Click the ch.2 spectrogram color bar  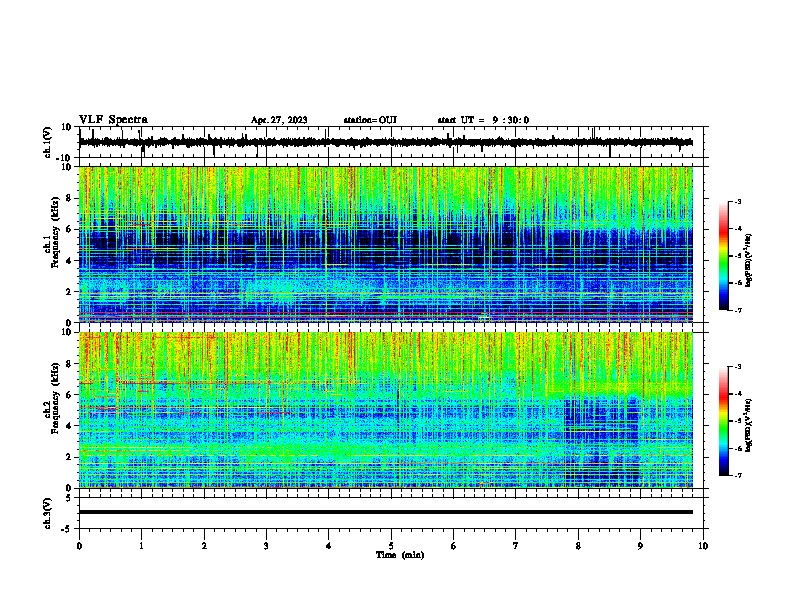point(724,421)
